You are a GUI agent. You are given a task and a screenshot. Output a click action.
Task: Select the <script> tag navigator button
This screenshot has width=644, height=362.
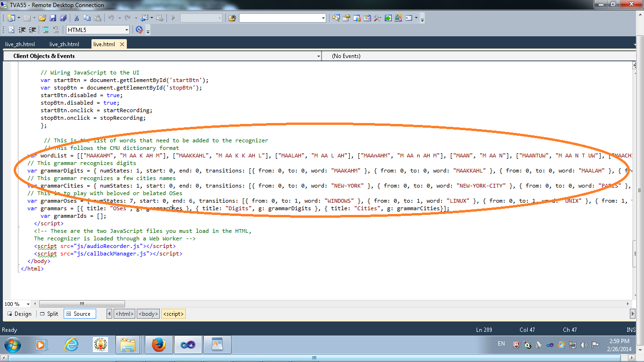coord(173,314)
